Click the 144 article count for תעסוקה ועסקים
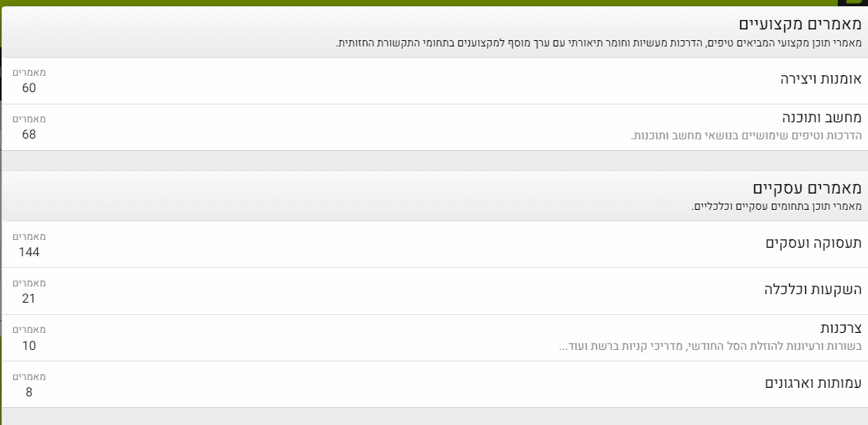The height and width of the screenshot is (425, 868). (x=29, y=252)
